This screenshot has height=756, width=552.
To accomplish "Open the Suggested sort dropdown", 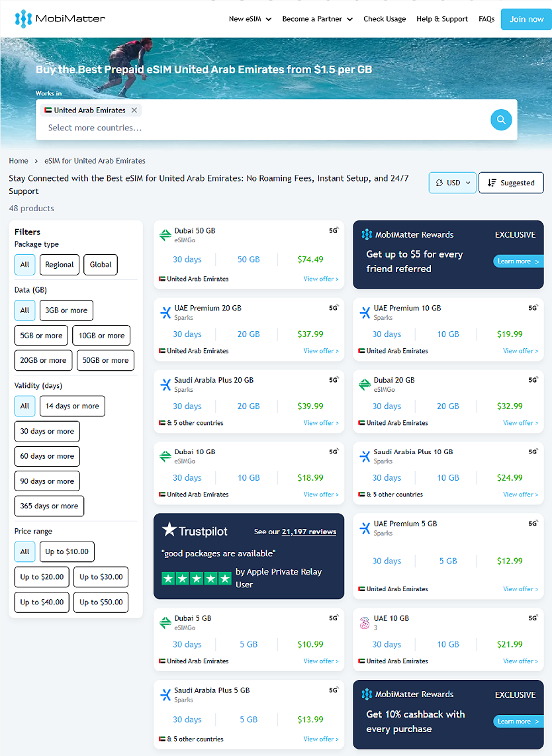I will (x=510, y=183).
